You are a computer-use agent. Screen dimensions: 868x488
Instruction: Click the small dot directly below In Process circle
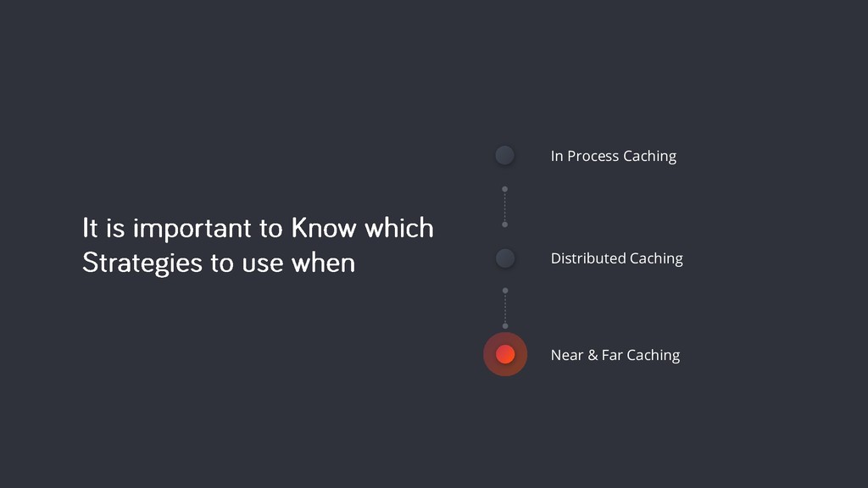coord(505,189)
